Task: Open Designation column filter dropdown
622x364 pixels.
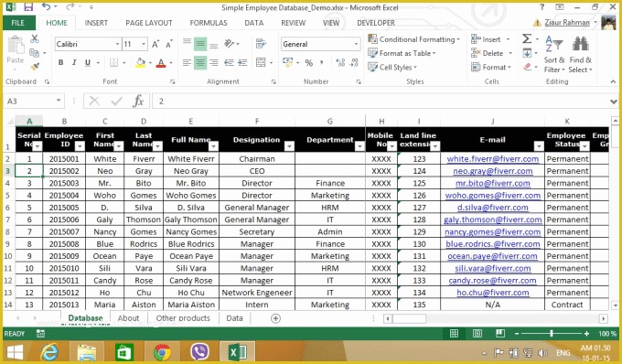Action: (290, 146)
